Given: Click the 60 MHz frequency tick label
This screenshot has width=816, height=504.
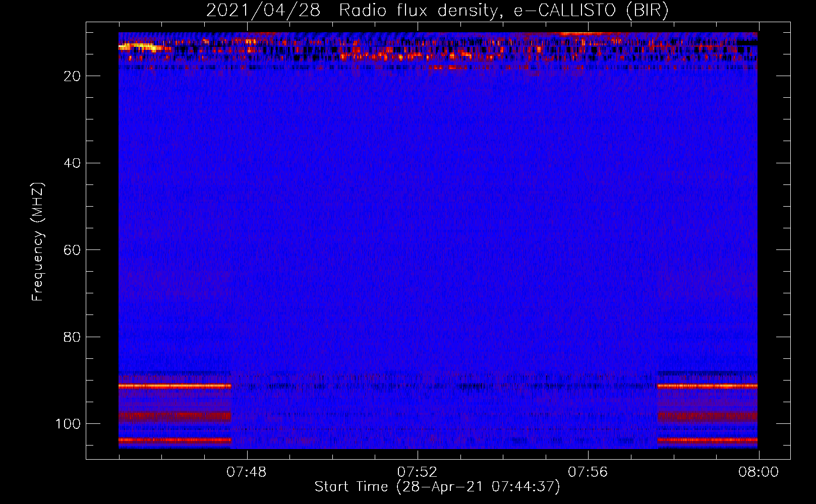Looking at the screenshot, I should 72,250.
